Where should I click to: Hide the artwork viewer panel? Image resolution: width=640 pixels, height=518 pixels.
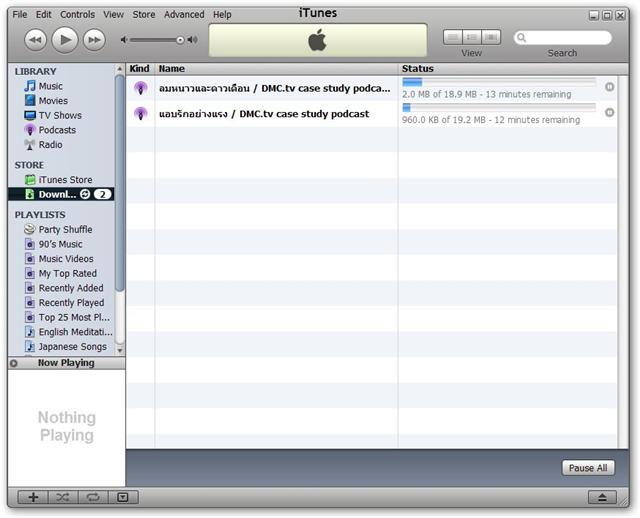pos(121,497)
